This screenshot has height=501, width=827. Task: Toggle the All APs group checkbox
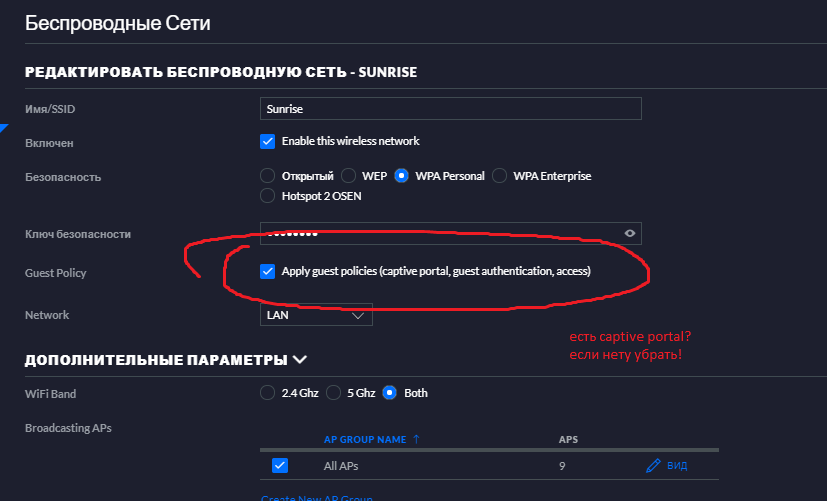click(x=280, y=466)
